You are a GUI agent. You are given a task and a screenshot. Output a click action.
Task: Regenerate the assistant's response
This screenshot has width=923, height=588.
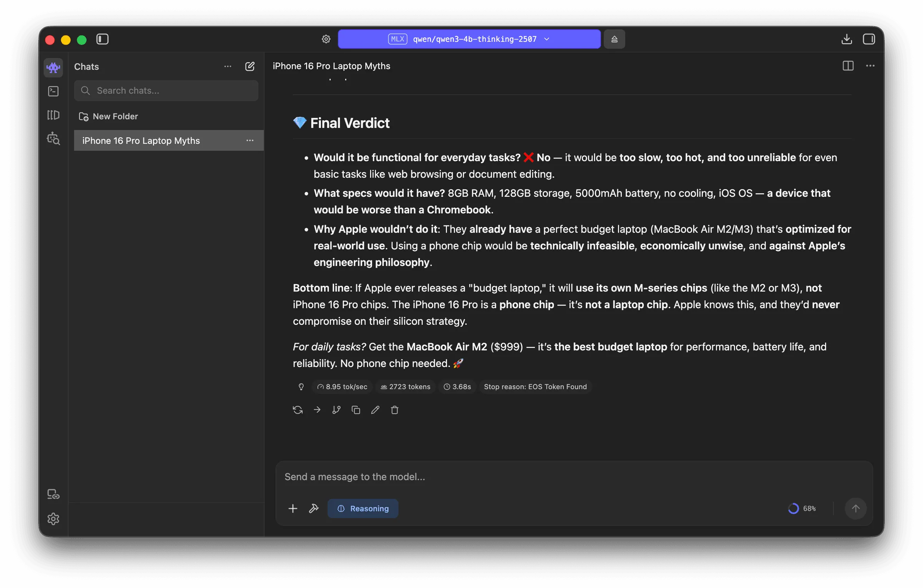point(298,410)
